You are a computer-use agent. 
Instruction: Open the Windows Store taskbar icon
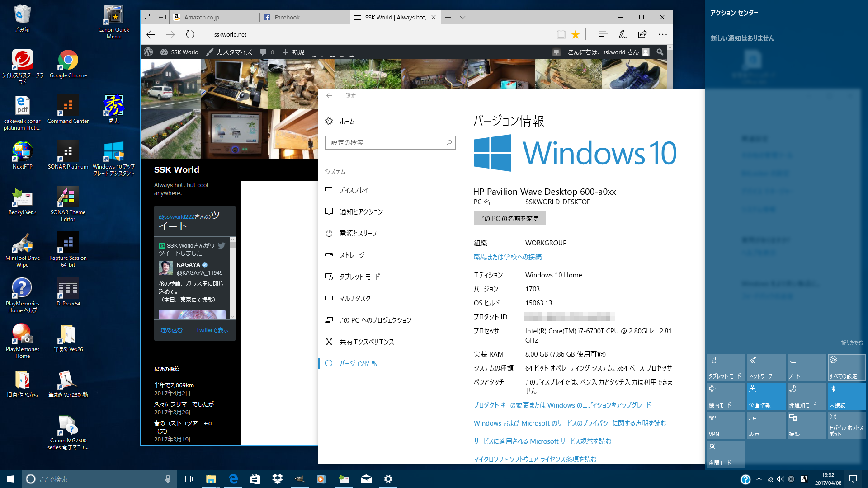coord(255,479)
